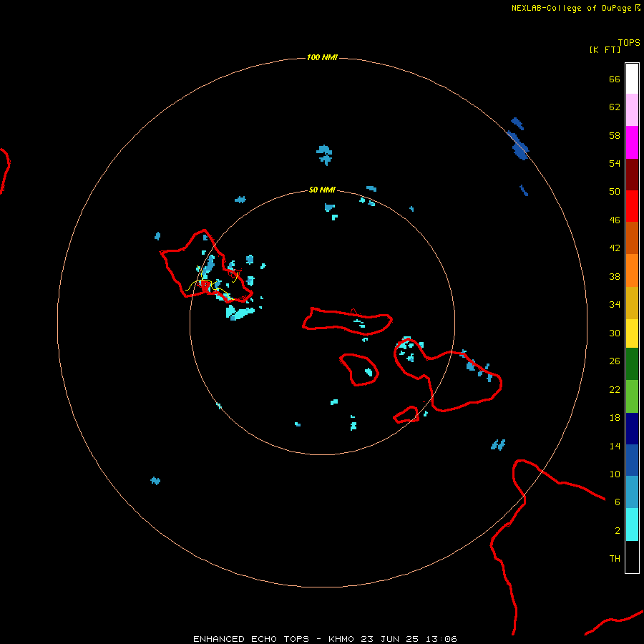This screenshot has height=644, width=644.
Task: Click the TH threshold label
Action: coord(615,559)
